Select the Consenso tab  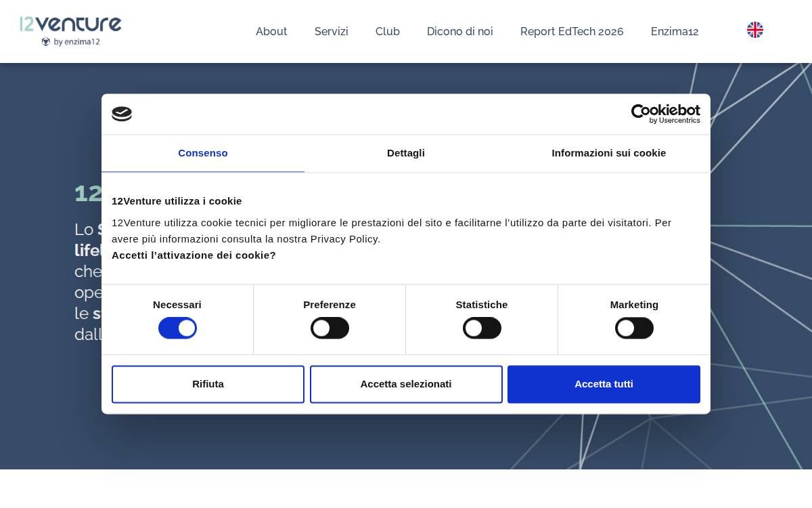[203, 153]
